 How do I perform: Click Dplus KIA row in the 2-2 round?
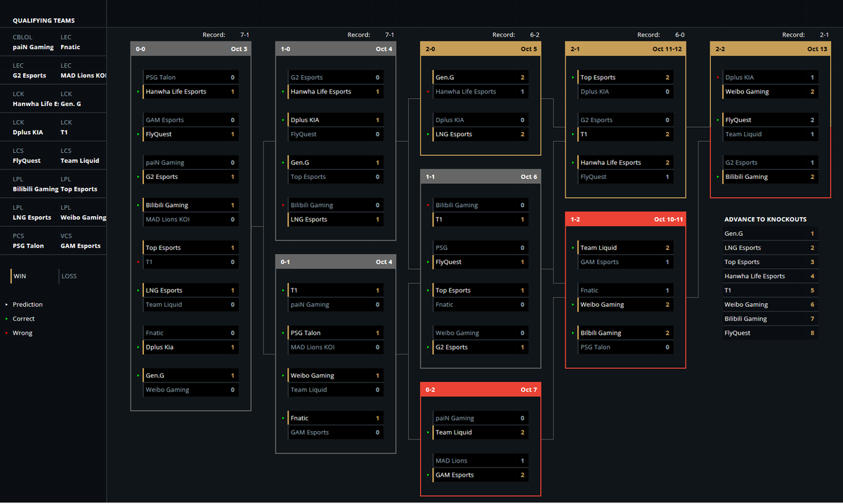pos(770,77)
